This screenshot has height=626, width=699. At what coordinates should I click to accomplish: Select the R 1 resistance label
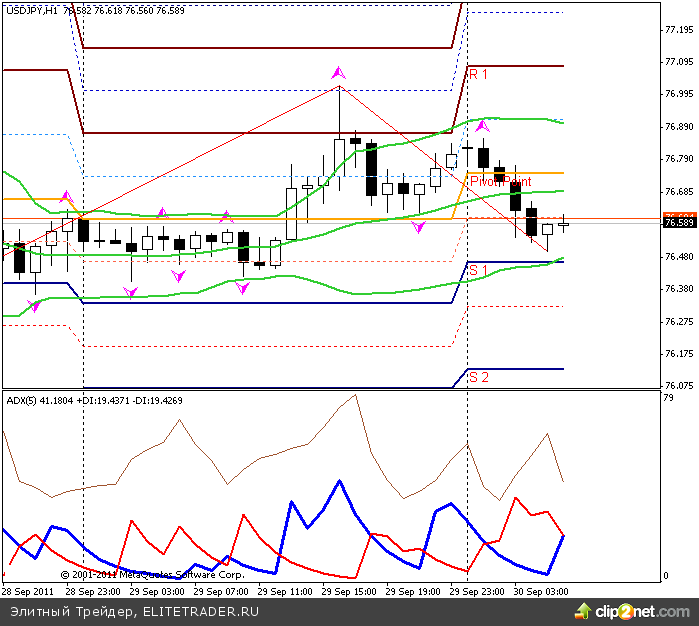(478, 74)
